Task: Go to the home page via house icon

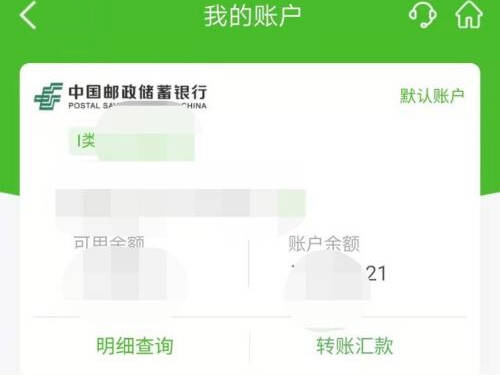Action: [x=469, y=15]
